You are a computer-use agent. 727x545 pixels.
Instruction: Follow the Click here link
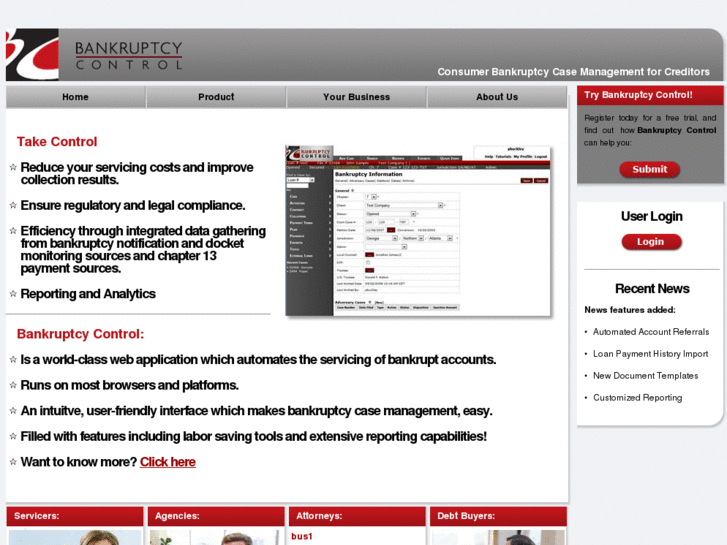168,462
